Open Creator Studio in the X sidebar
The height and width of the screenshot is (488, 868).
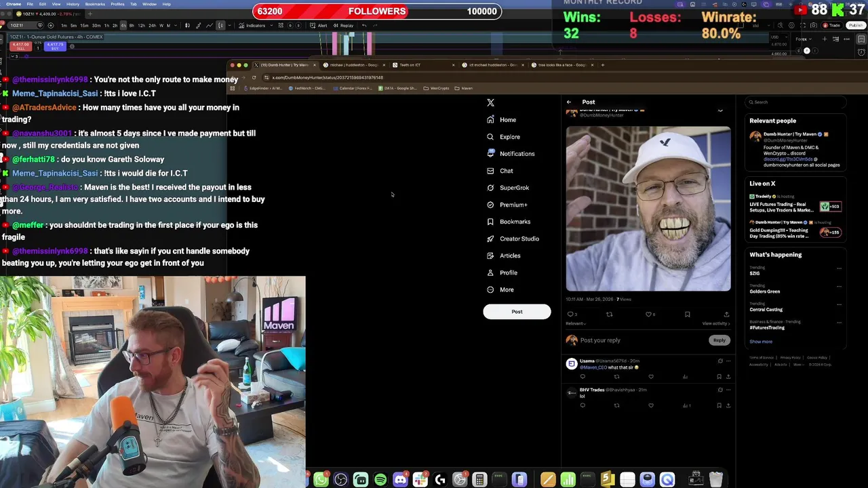(513, 239)
